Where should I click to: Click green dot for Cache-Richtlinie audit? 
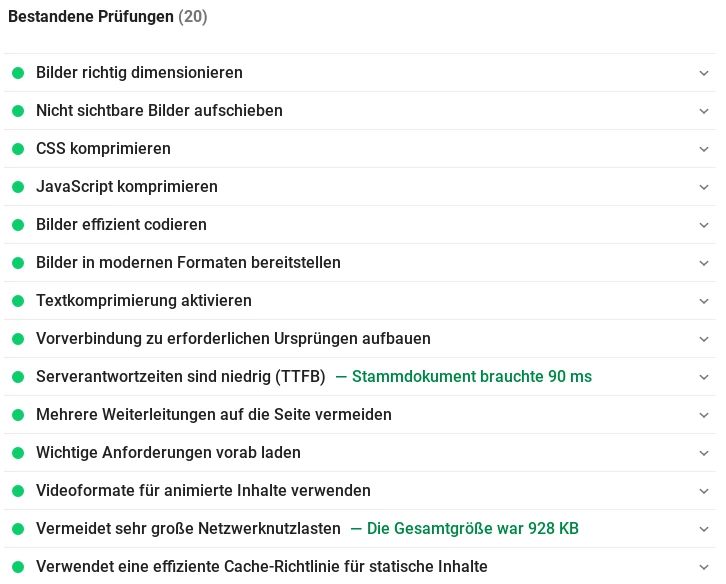tap(18, 566)
